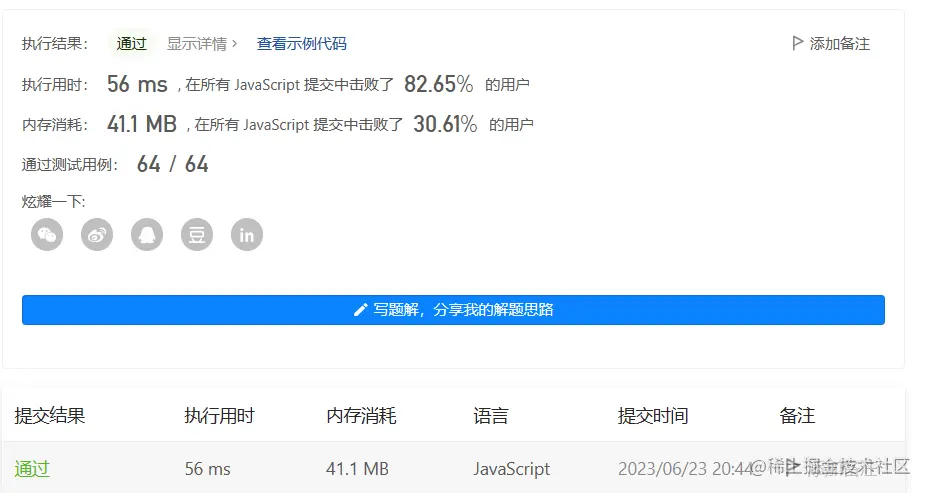
Task: Expand 显示详情 details link
Action: pyautogui.click(x=202, y=44)
